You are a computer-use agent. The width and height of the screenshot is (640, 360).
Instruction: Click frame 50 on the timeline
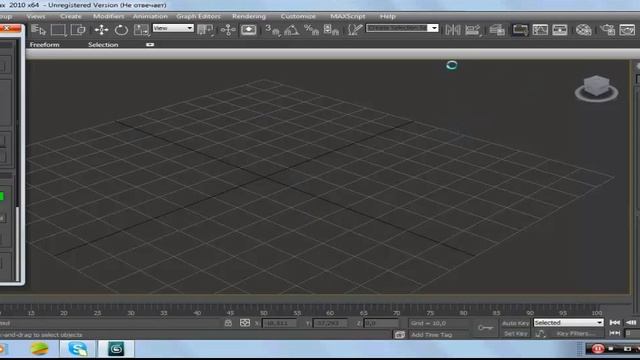click(263, 313)
